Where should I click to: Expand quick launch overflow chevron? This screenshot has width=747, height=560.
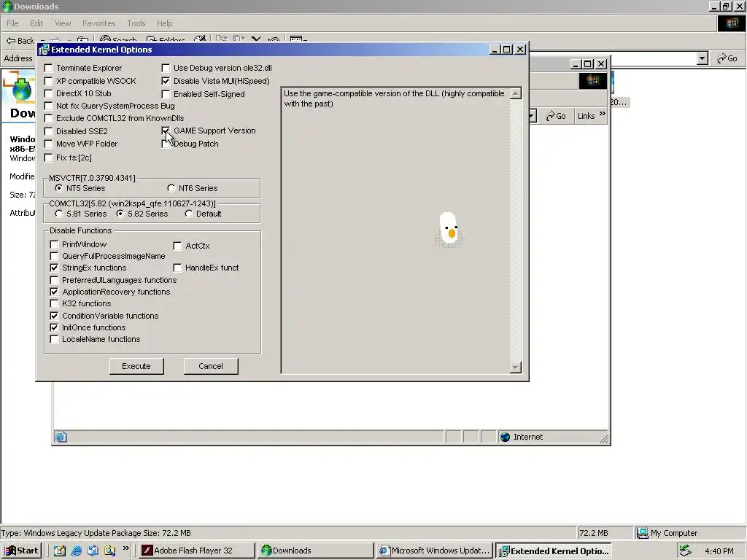coord(125,548)
